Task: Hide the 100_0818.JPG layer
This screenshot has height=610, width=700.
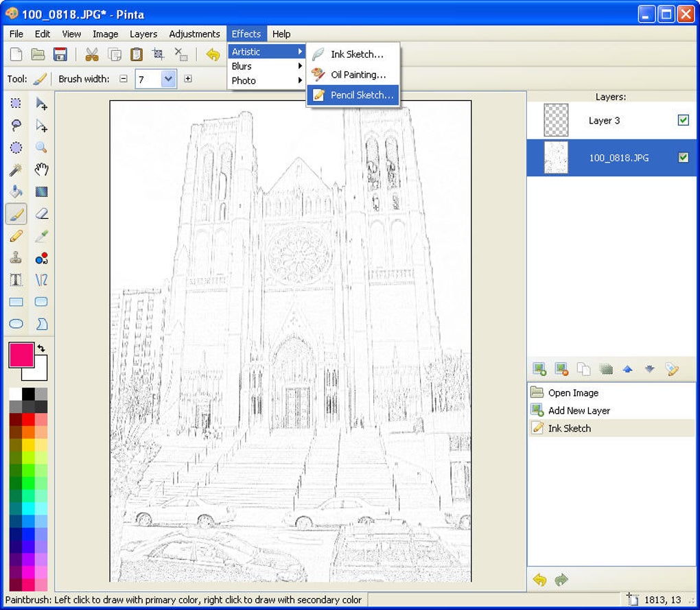Action: [x=683, y=157]
